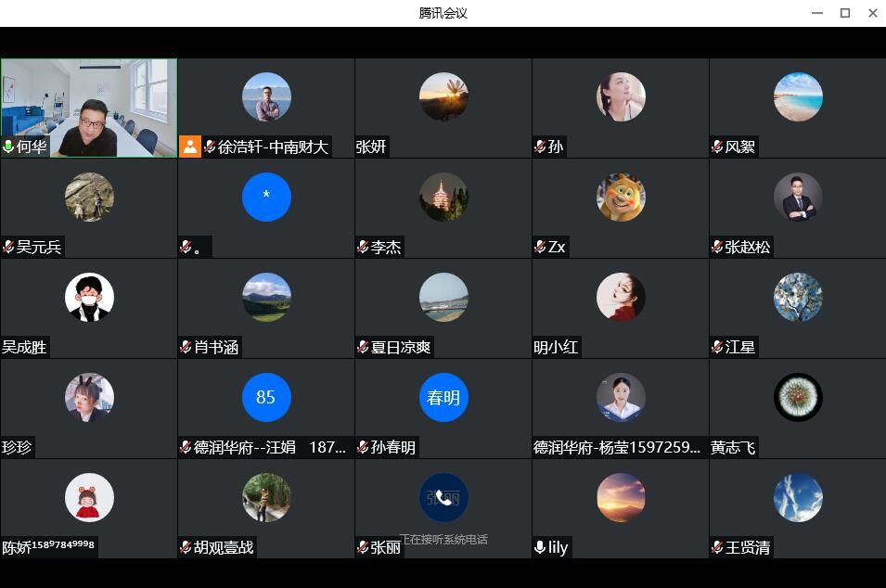Click the 夏日凉爽 name label
This screenshot has height=588, width=886.
(x=401, y=347)
